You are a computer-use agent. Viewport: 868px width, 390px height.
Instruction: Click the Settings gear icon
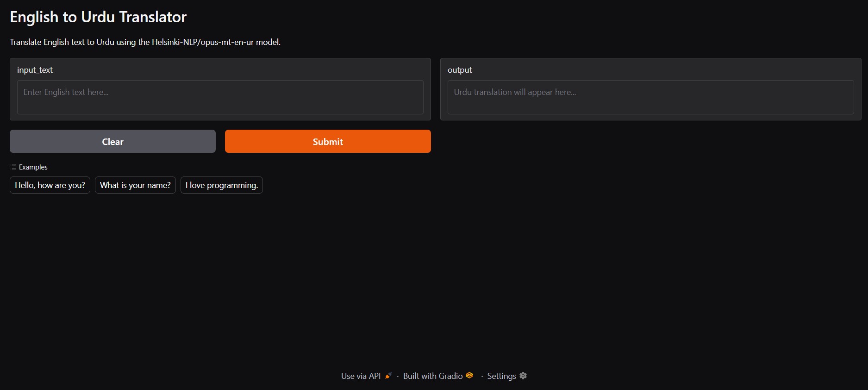tap(523, 376)
